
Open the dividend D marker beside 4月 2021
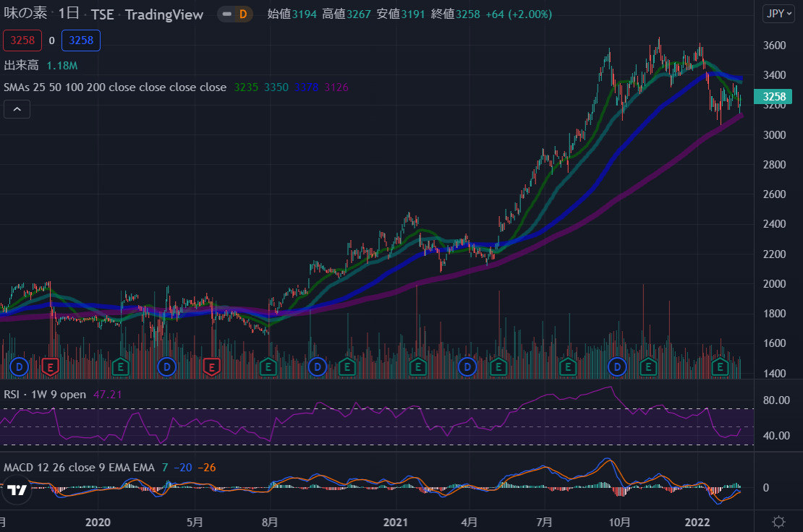click(467, 366)
